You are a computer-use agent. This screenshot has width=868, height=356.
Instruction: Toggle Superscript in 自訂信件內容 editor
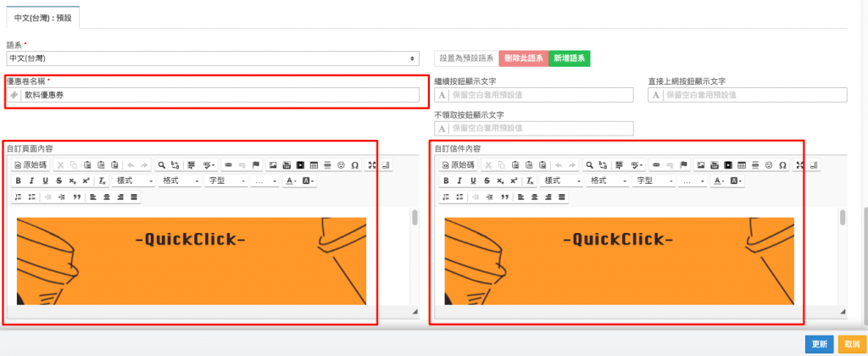[x=514, y=181]
